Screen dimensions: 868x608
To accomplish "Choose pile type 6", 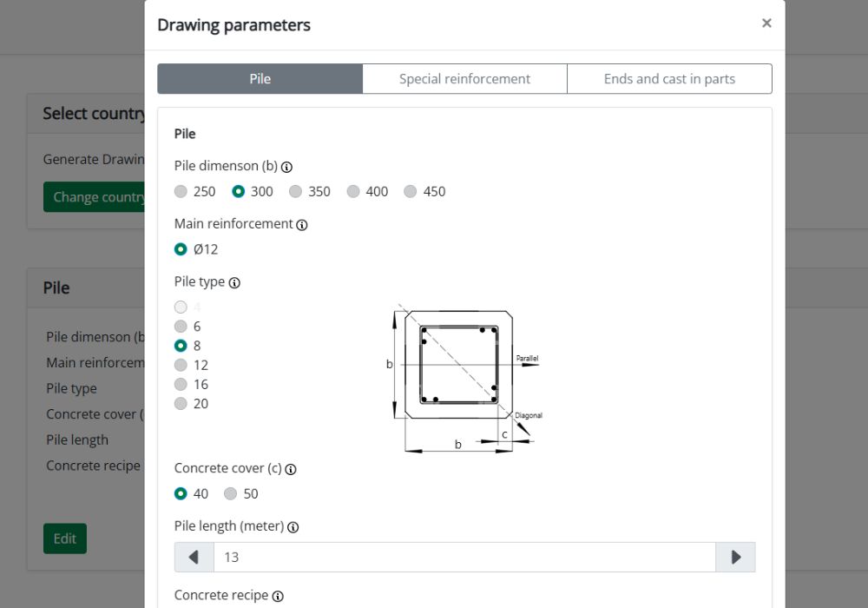I will (187, 327).
